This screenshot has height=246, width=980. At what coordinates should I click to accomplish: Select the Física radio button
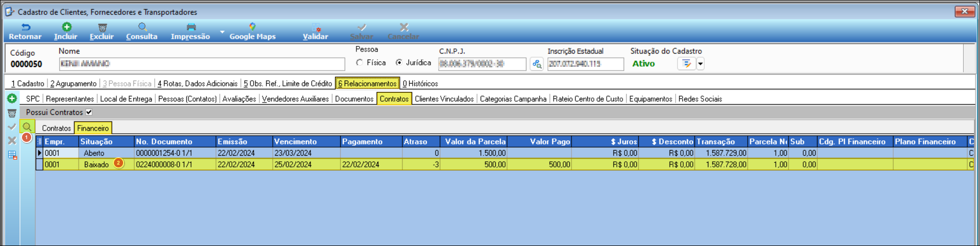tap(360, 63)
